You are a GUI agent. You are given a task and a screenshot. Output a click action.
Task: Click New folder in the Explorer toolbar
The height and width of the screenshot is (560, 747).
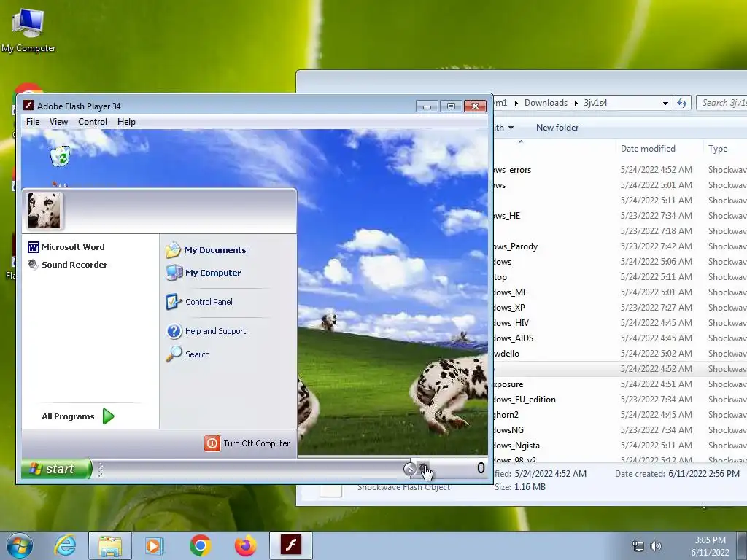pos(557,128)
